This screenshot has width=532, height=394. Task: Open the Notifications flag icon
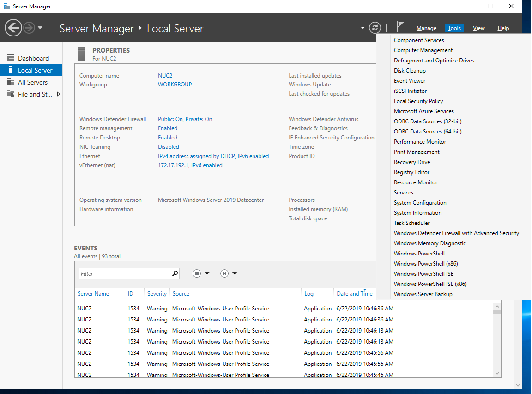tap(400, 27)
